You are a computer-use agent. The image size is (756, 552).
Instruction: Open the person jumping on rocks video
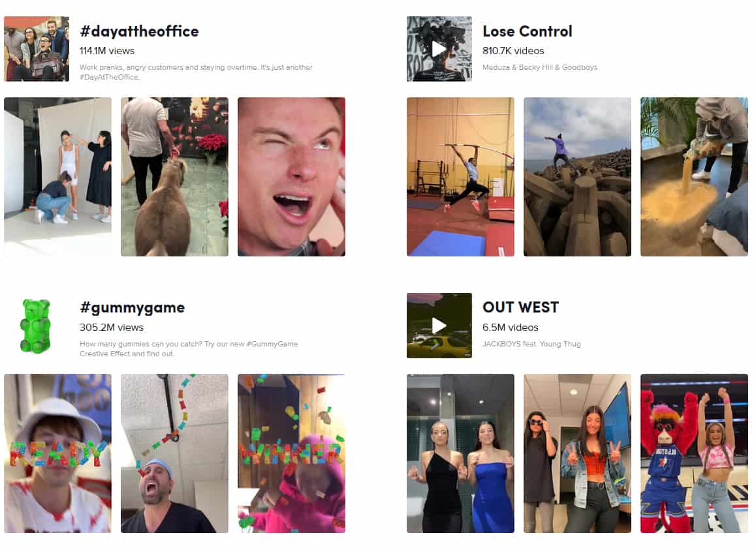[x=577, y=177]
